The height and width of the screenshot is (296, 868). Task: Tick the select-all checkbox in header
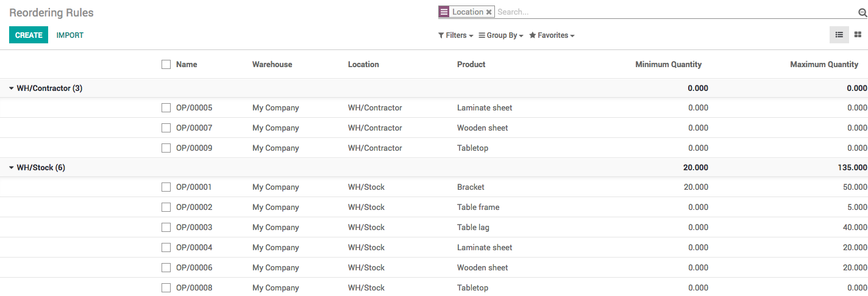166,64
